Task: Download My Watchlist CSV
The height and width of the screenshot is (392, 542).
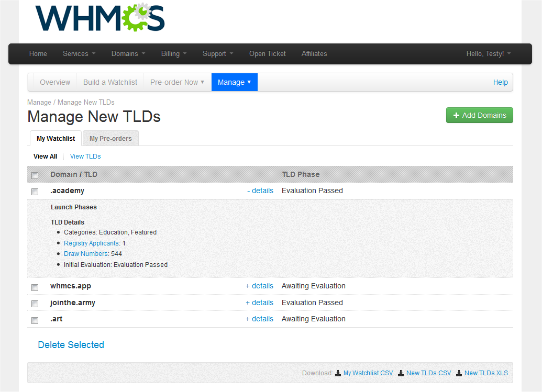Action: click(368, 373)
